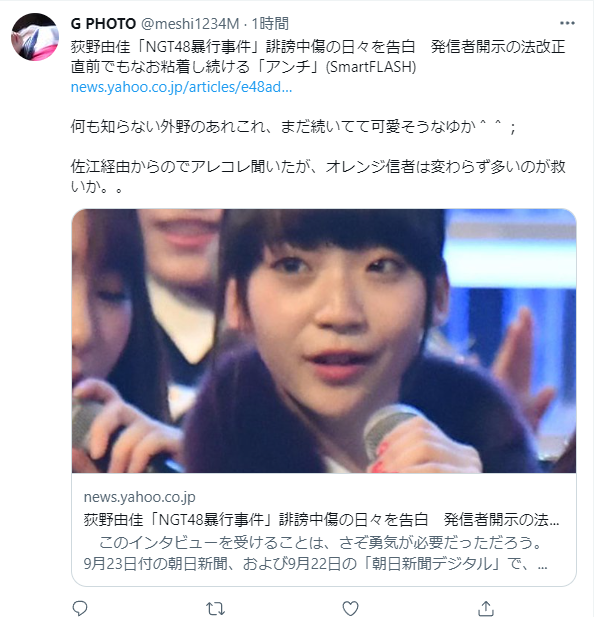Click the reply speech bubble icon

80,608
